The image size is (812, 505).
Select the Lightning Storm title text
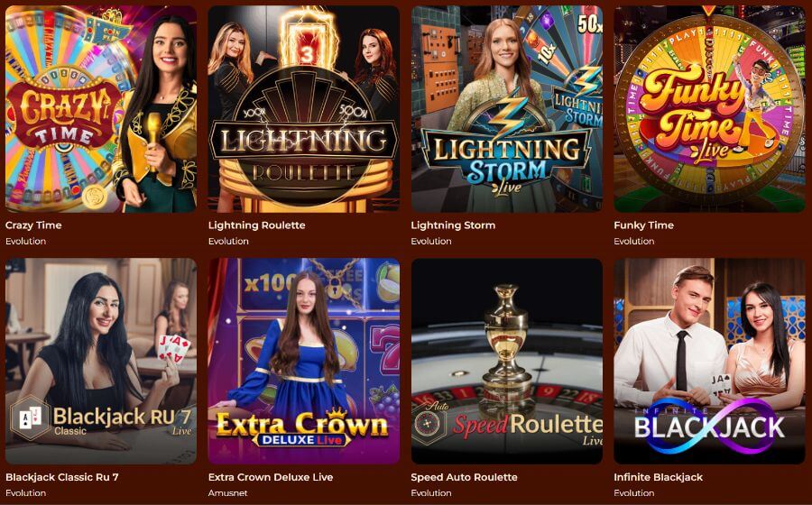click(453, 225)
